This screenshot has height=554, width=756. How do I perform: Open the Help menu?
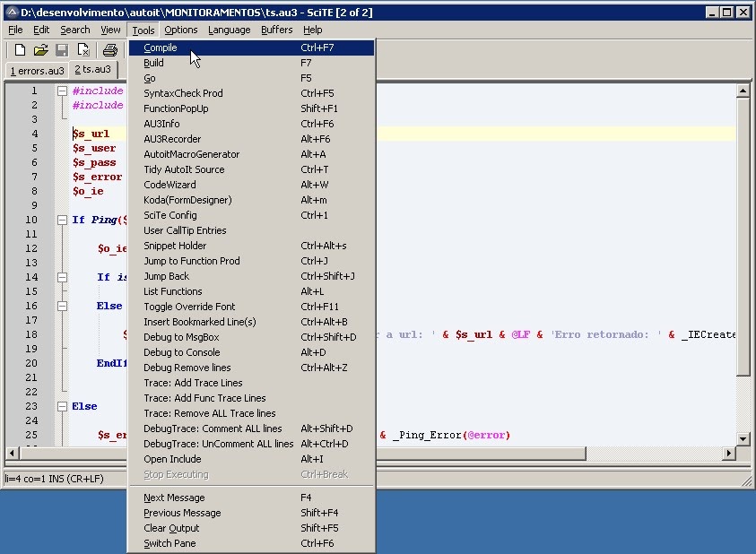[x=312, y=30]
